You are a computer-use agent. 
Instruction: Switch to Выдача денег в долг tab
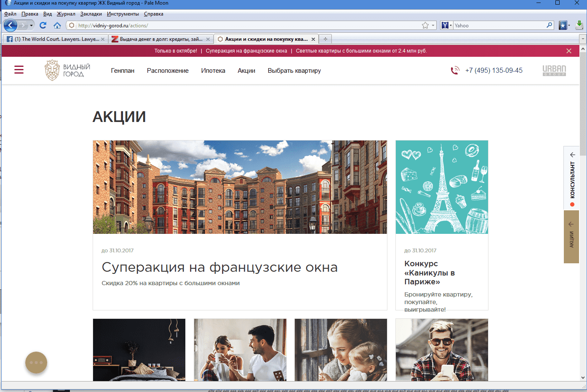click(x=161, y=39)
